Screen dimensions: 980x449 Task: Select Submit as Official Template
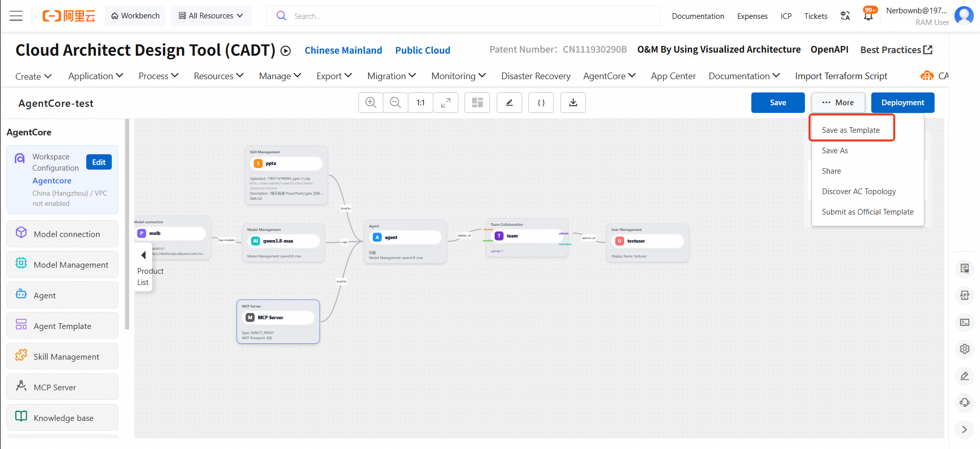868,212
